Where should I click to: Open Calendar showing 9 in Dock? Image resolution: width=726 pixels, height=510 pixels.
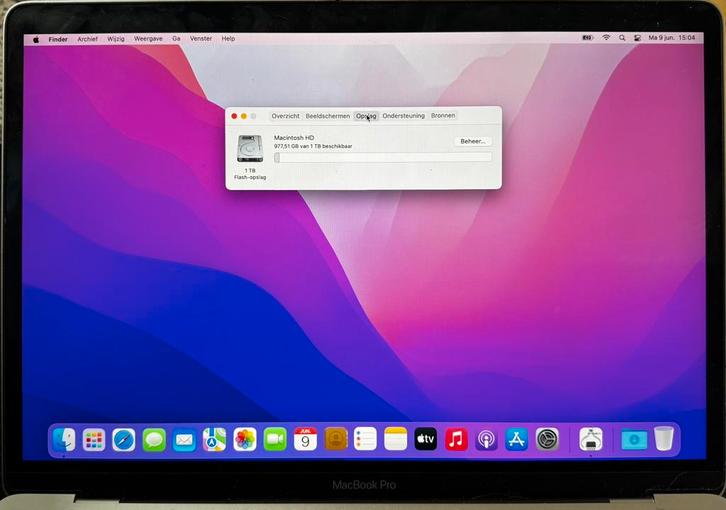click(x=305, y=439)
